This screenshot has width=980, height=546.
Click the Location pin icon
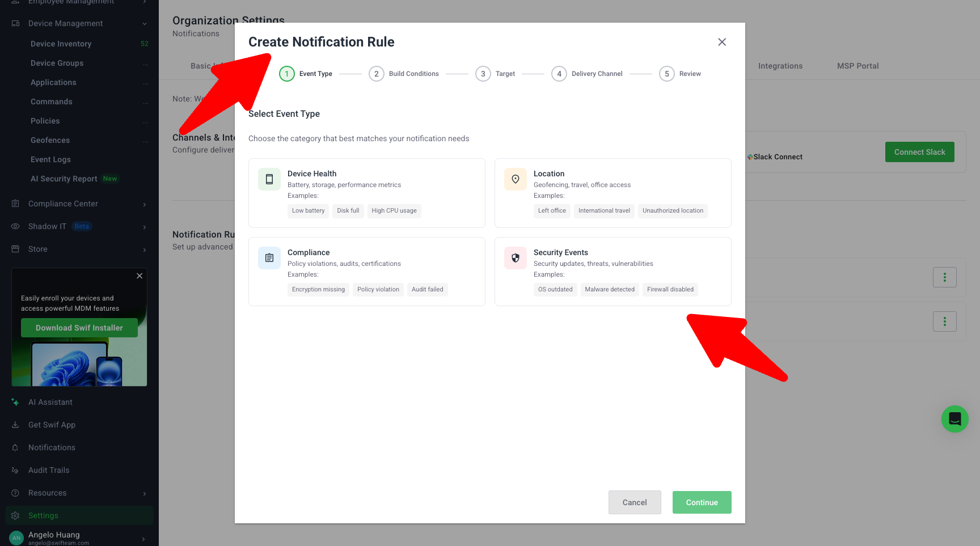(x=516, y=179)
